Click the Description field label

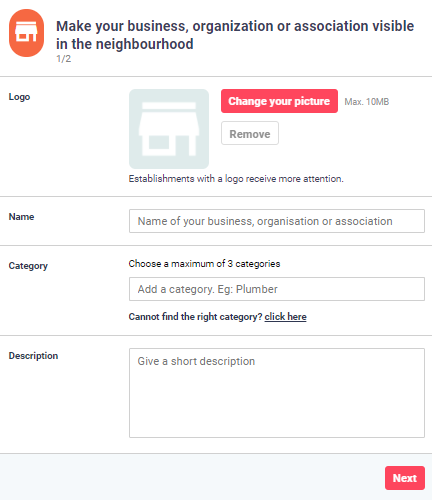33,356
